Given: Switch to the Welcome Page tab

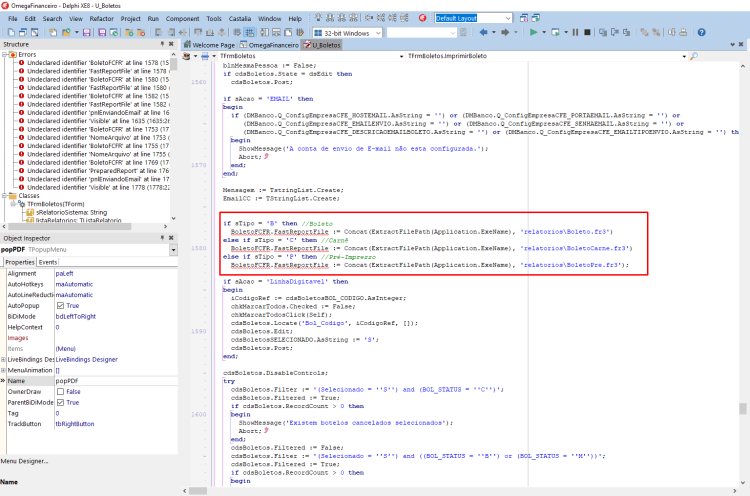Looking at the screenshot, I should pos(210,45).
